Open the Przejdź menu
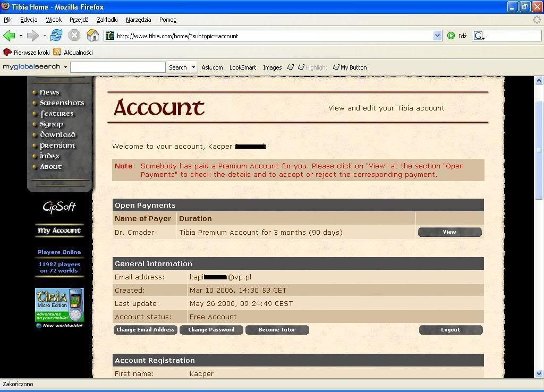This screenshot has height=392, width=544. (x=79, y=20)
